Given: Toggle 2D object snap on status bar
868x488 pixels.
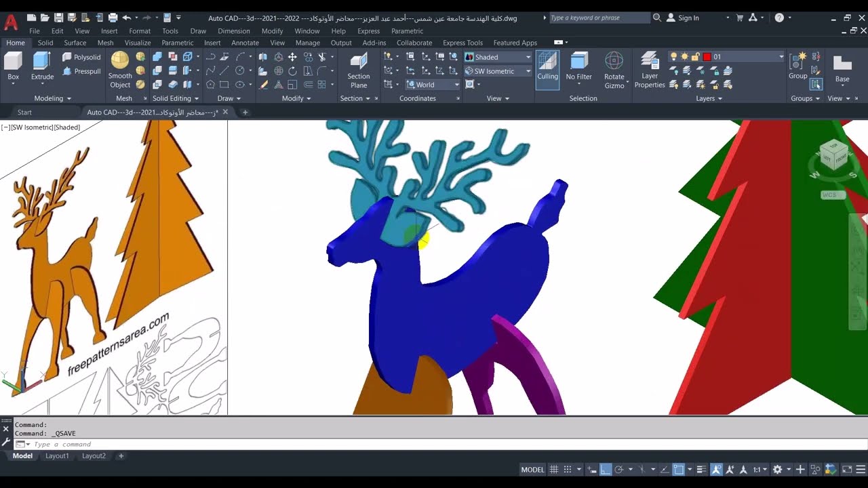Looking at the screenshot, I should coord(679,469).
